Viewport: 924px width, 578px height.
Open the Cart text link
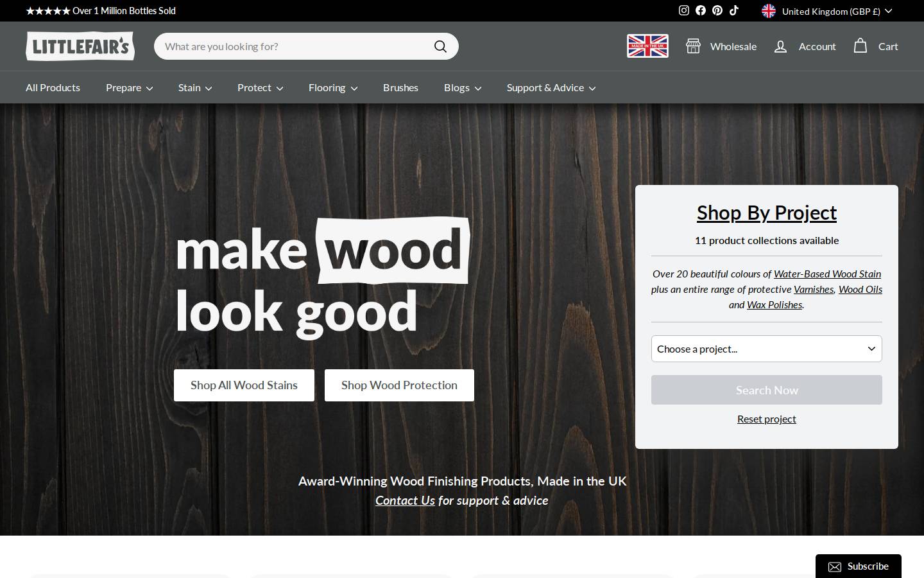[888, 46]
